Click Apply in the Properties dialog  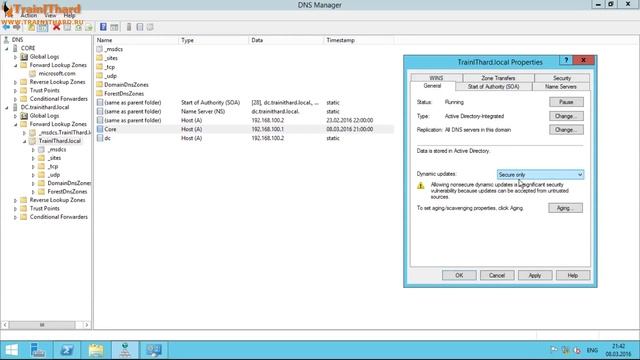(535, 275)
